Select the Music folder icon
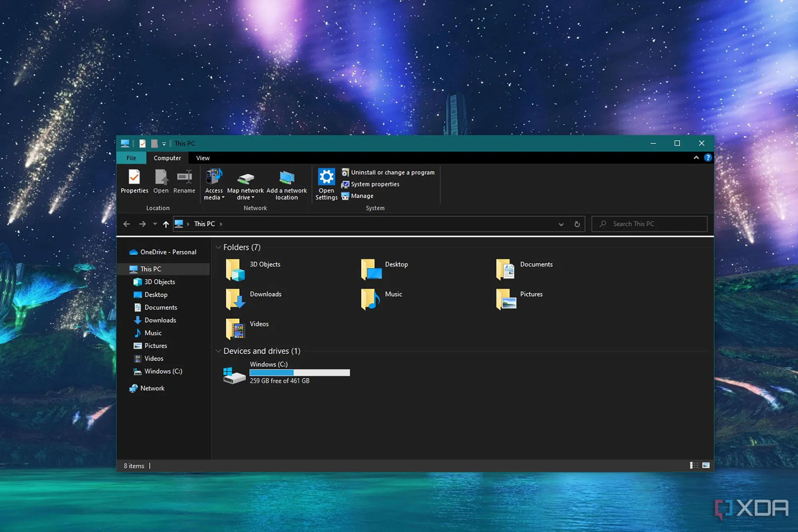 (x=370, y=299)
